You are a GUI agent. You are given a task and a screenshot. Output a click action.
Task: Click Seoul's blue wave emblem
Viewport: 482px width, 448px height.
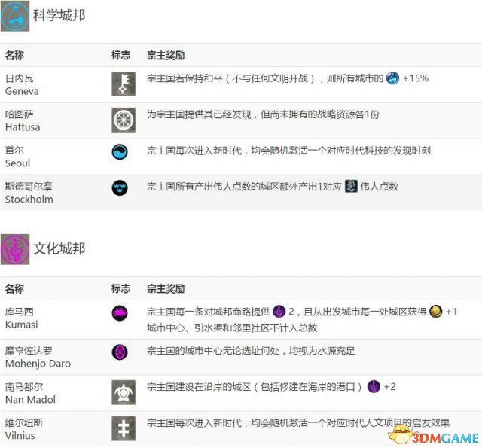(x=120, y=152)
